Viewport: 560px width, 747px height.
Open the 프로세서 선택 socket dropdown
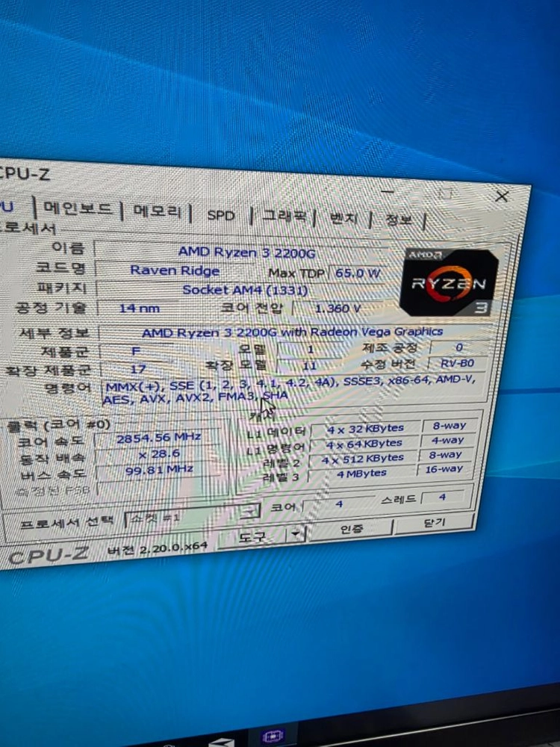point(192,515)
